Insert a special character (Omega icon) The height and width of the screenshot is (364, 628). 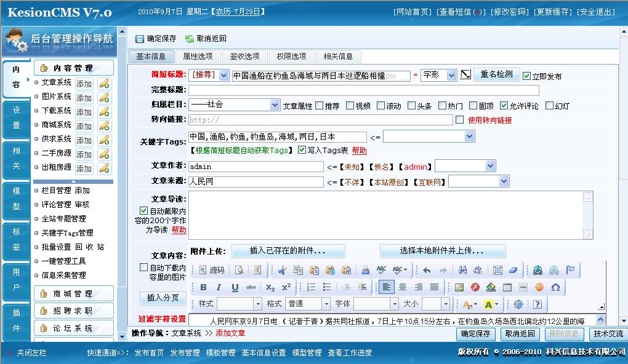point(555,287)
